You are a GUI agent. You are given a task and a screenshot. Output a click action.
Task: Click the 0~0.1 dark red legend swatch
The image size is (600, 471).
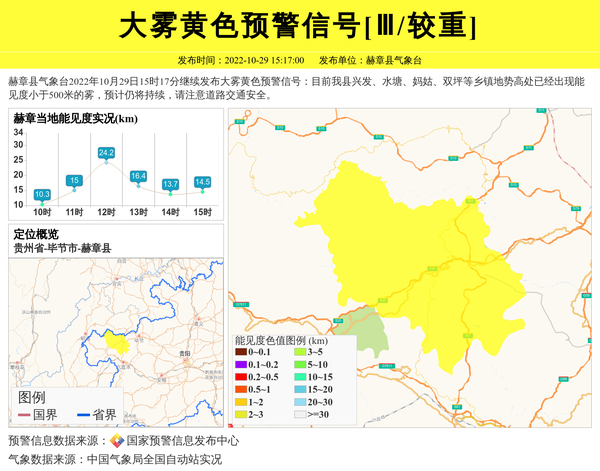point(241,352)
